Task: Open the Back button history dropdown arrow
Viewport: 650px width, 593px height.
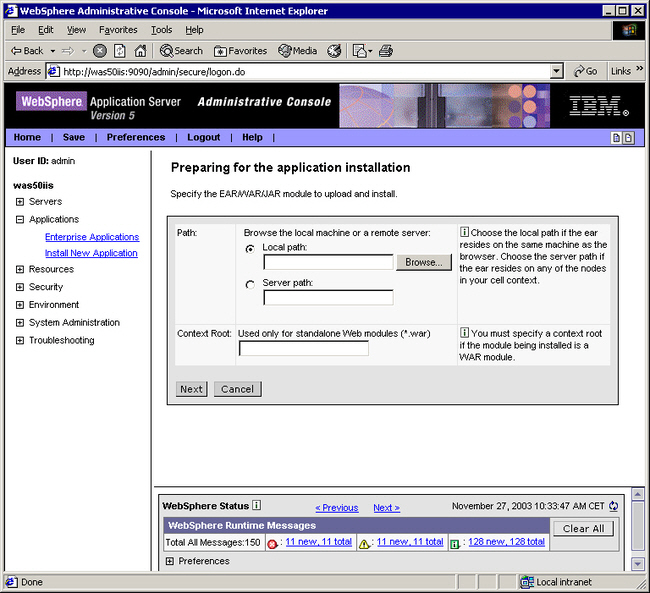Action: click(x=53, y=51)
